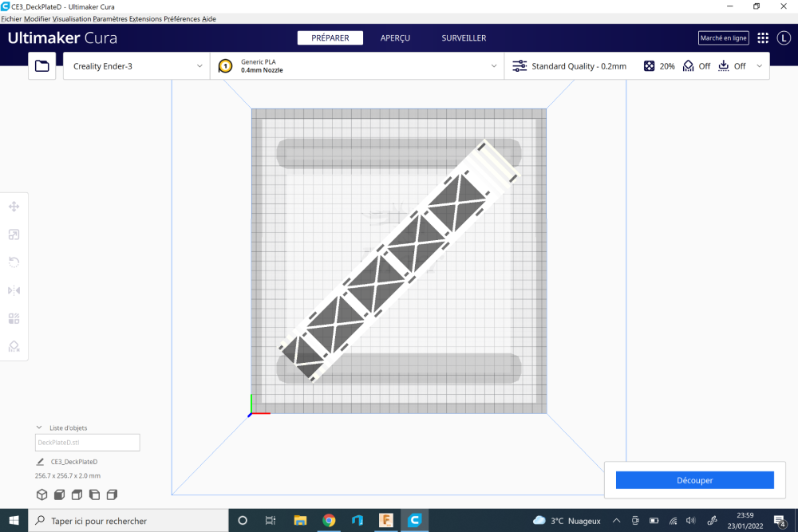Select the Move tool

click(x=14, y=207)
